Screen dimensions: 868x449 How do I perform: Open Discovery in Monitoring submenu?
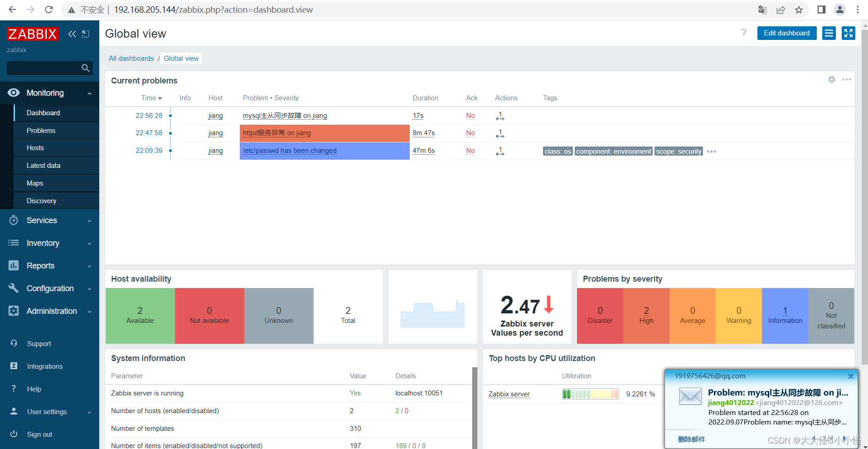[x=56, y=201]
